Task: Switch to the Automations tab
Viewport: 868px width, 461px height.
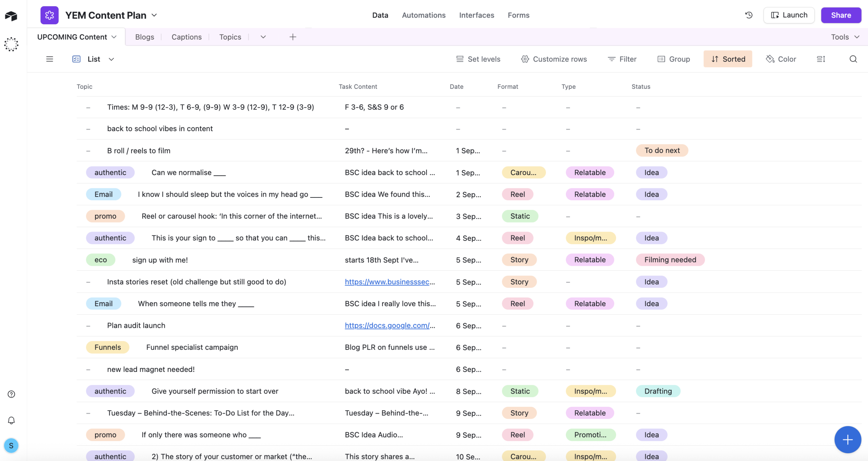Action: pyautogui.click(x=423, y=15)
